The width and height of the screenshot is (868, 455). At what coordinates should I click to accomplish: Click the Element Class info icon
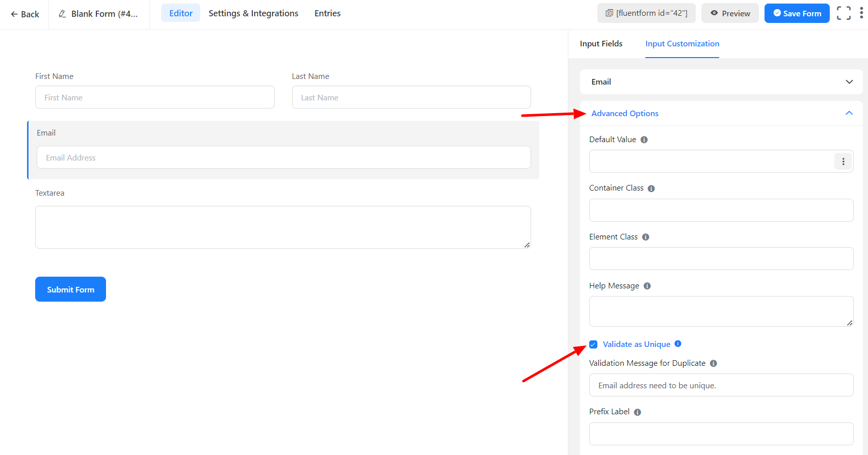click(x=646, y=237)
